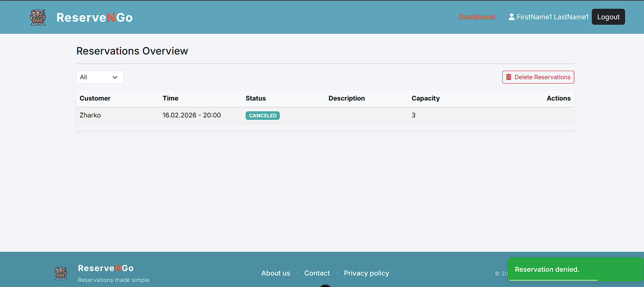Open the Dashboard navigation link
Image resolution: width=644 pixels, height=287 pixels.
click(477, 17)
